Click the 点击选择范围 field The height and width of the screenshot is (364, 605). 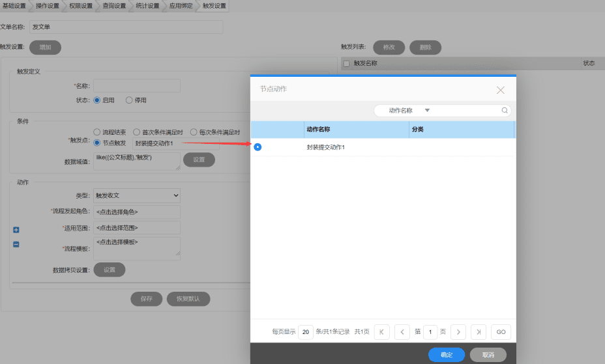coord(137,228)
